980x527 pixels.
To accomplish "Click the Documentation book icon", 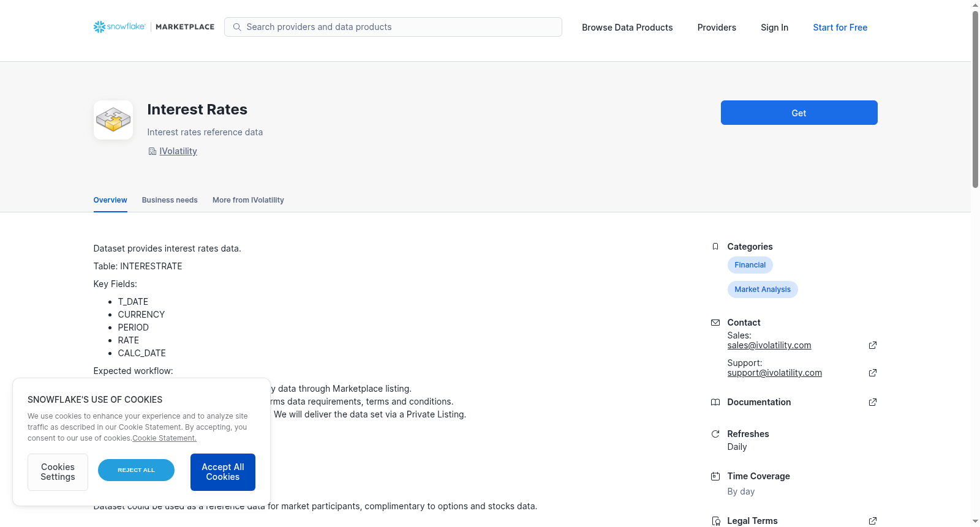I will [x=715, y=402].
